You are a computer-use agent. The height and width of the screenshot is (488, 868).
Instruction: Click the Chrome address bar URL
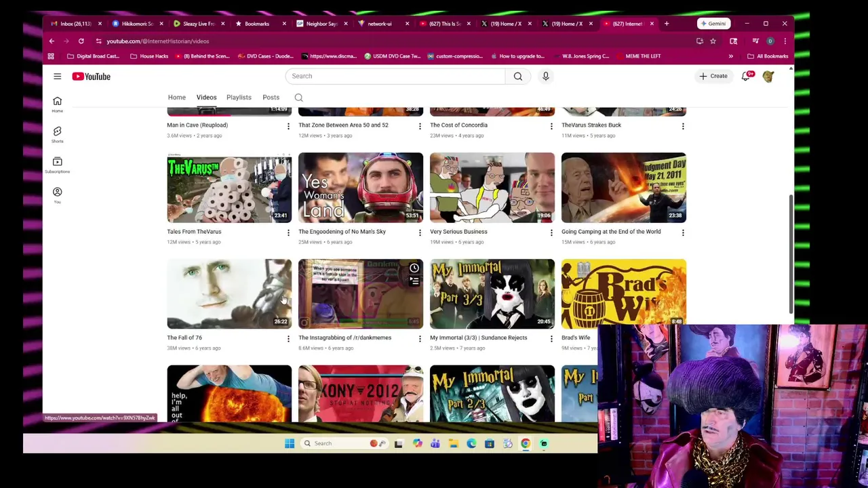click(x=157, y=41)
